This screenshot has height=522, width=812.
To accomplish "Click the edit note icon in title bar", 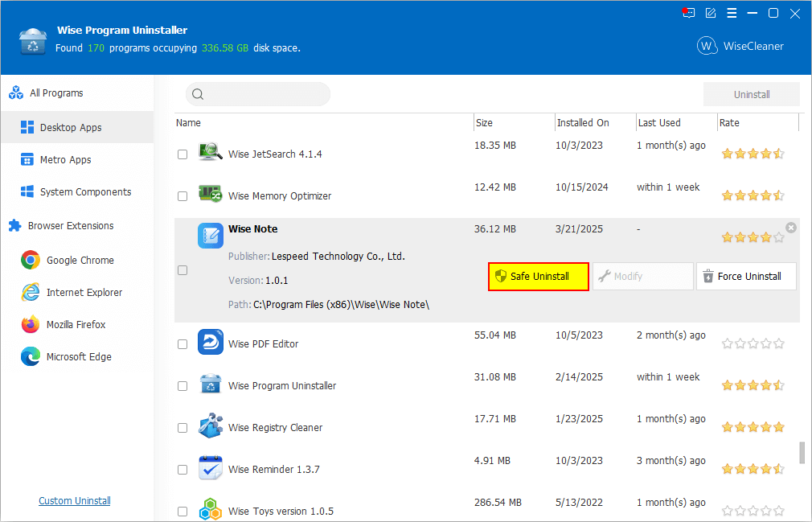I will pos(711,13).
